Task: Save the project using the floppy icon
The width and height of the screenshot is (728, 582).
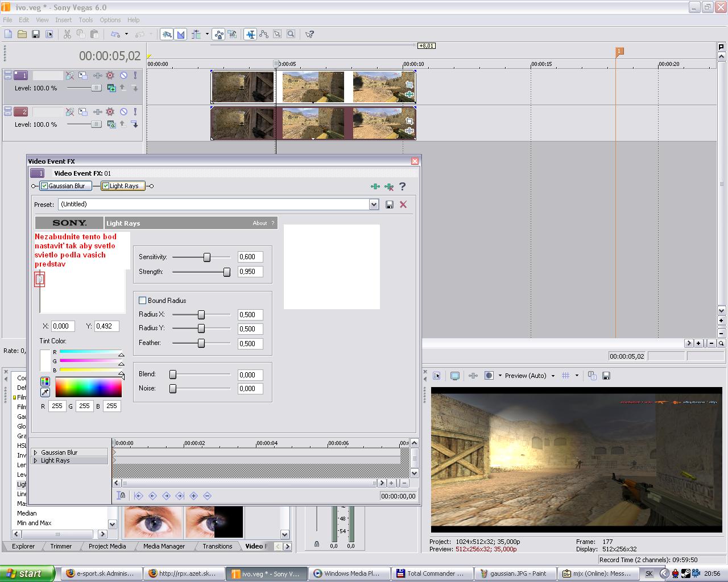Action: 35,34
